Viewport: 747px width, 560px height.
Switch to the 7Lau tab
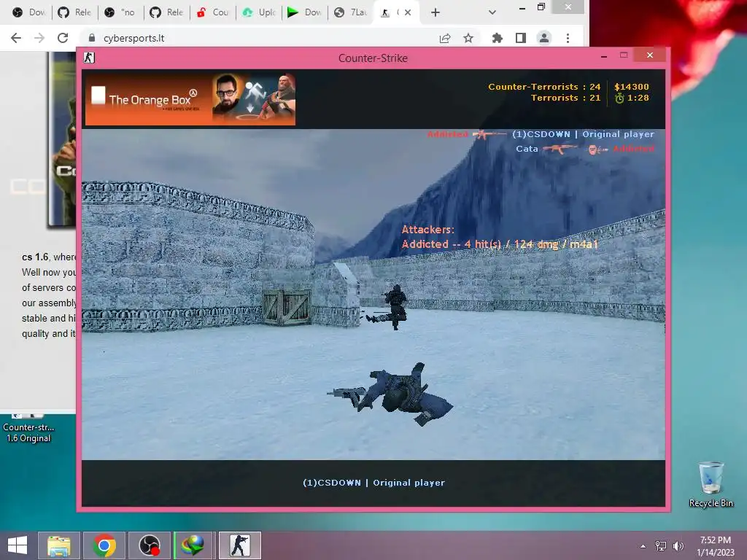(351, 12)
